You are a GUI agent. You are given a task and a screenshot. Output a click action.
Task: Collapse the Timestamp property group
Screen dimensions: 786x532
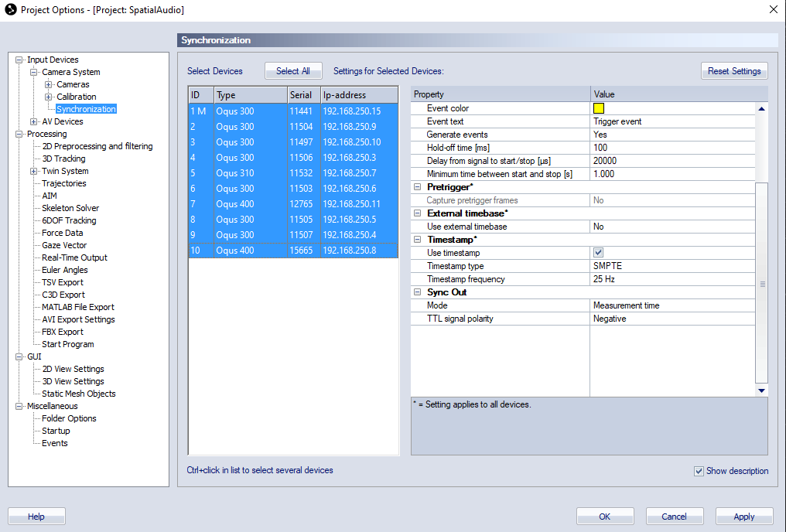417,240
